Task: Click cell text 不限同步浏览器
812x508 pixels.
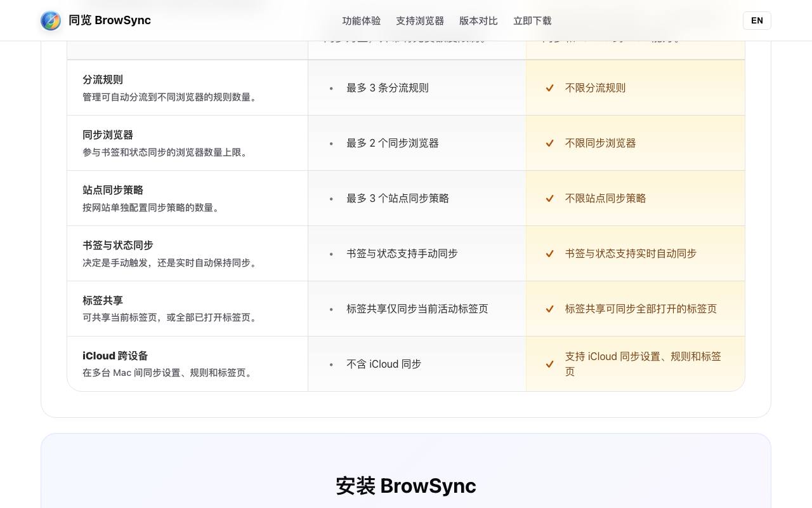Action: (600, 143)
